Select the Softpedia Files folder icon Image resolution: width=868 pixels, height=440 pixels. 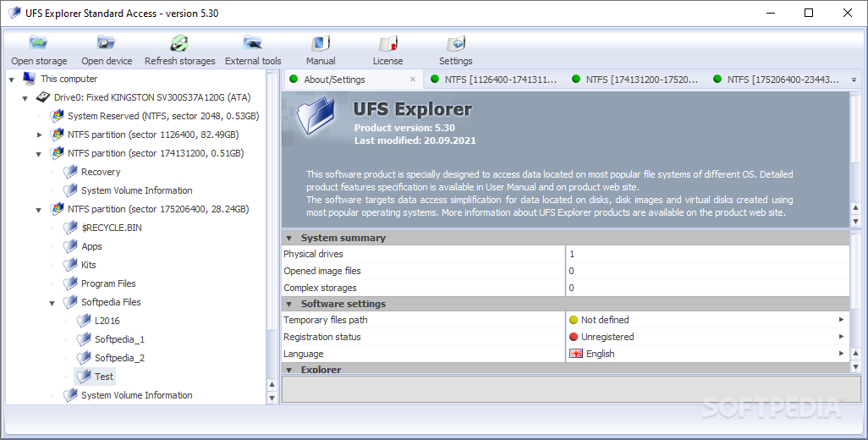coord(70,302)
